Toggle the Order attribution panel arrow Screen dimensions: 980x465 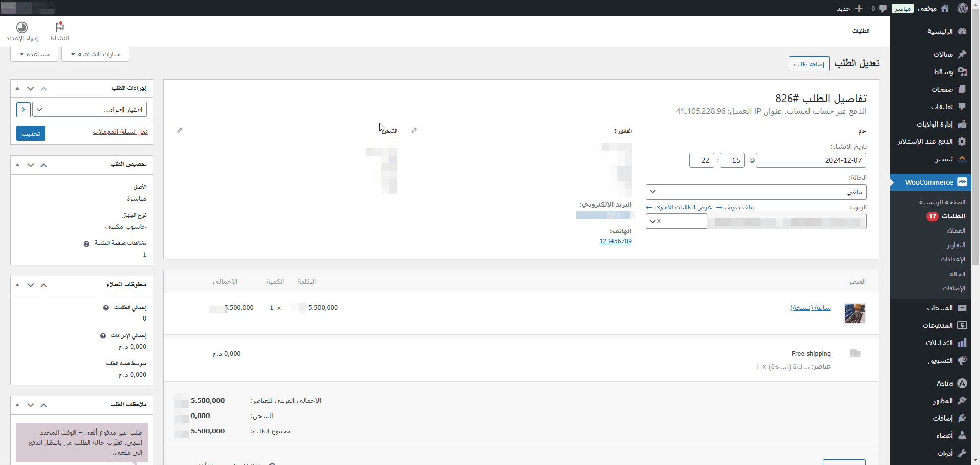pos(17,165)
